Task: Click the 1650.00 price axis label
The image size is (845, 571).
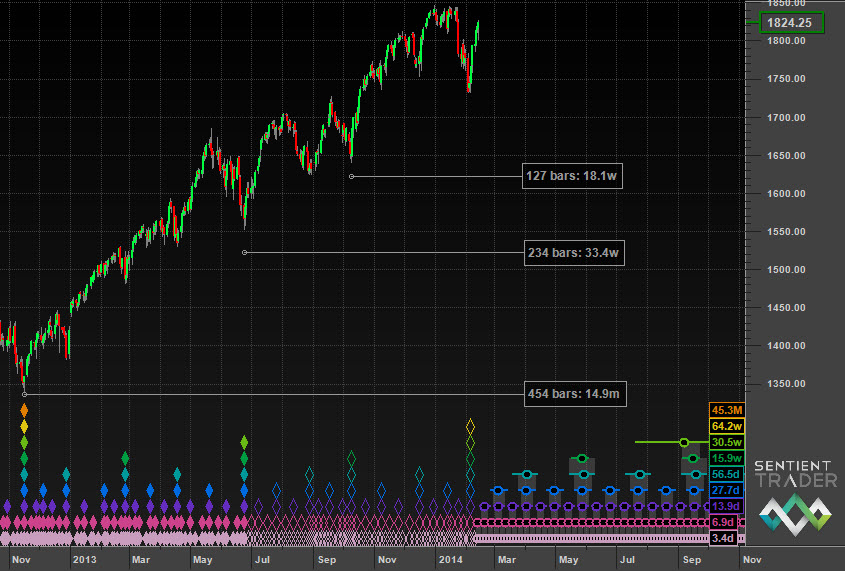Action: click(x=786, y=156)
